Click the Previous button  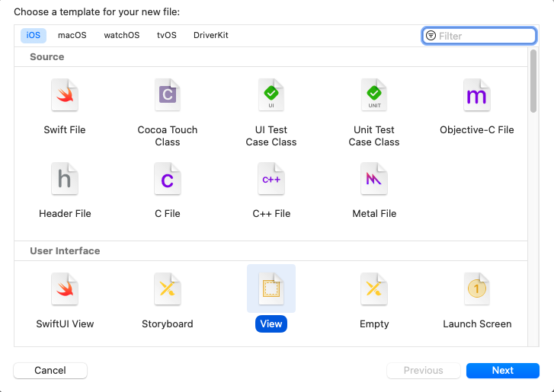coord(423,371)
